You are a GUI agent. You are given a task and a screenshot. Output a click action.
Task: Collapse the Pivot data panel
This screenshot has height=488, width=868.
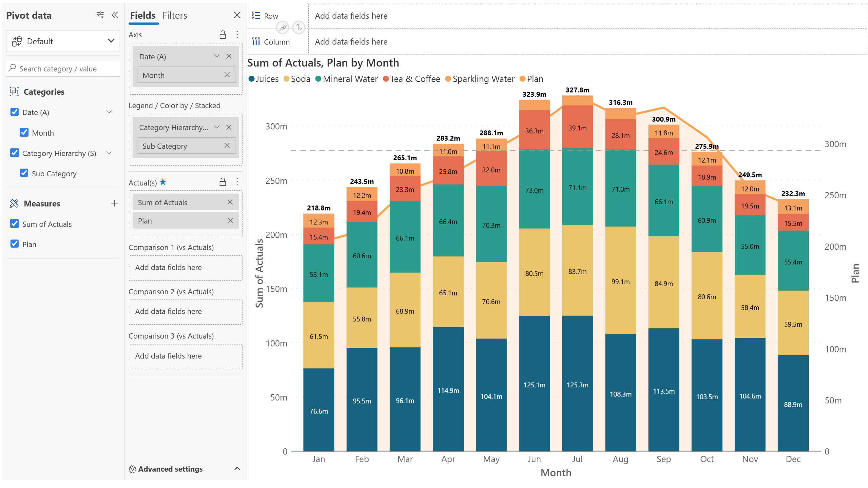click(115, 15)
